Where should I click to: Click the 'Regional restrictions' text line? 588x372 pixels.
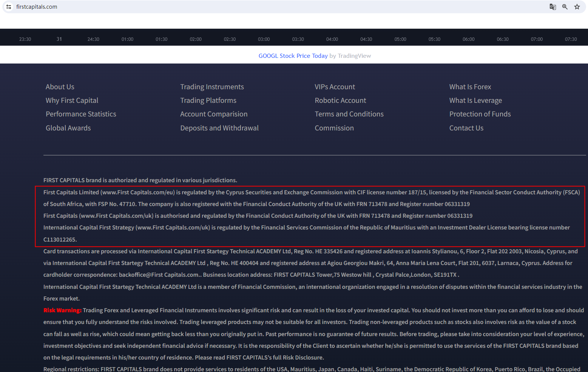(x=312, y=369)
